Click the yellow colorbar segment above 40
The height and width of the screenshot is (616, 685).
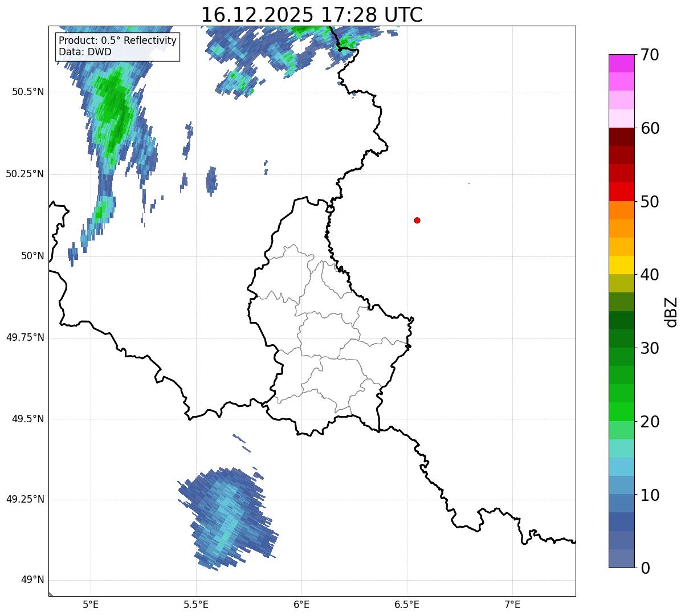pyautogui.click(x=621, y=265)
